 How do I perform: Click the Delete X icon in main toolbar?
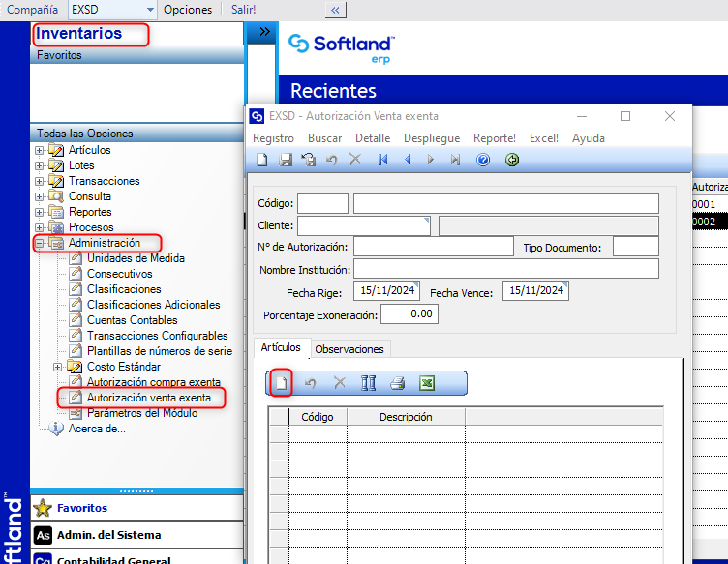coord(355,160)
